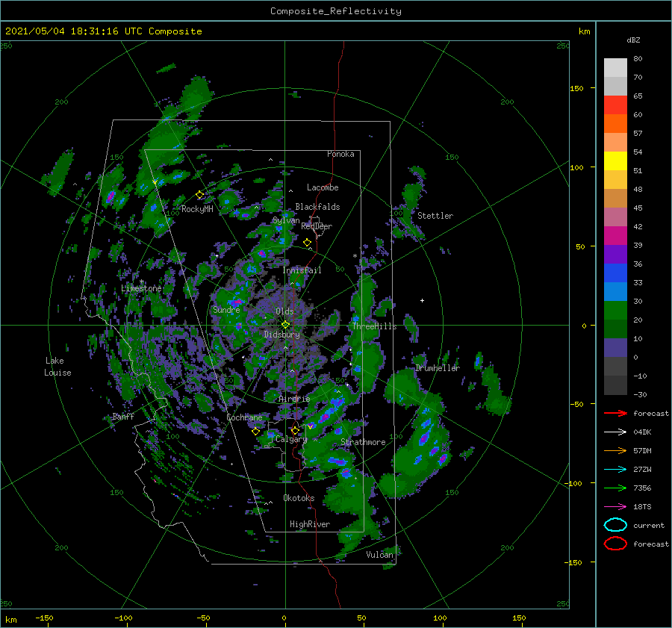Click the RedDeer city label
Viewport: 672px width, 628px height.
[x=317, y=226]
